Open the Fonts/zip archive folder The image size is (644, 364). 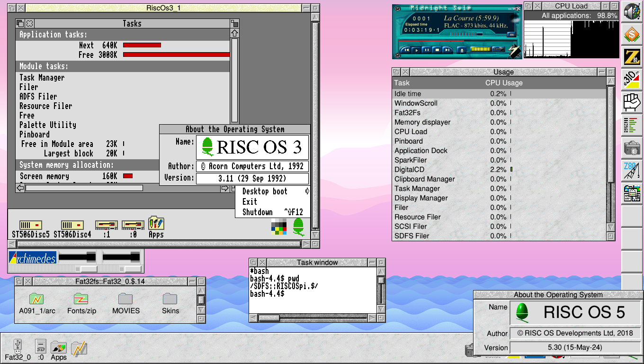pyautogui.click(x=81, y=299)
